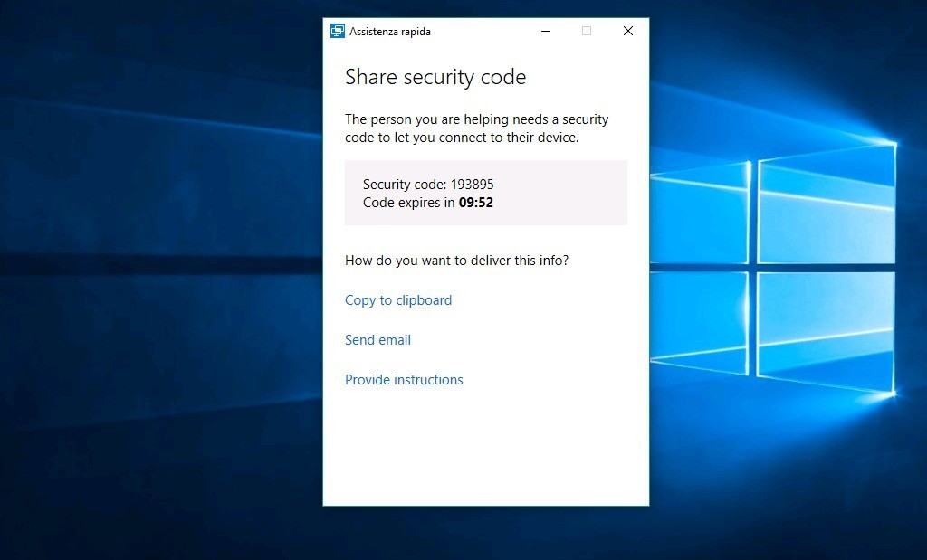Open the Provide instructions link
Viewport: 927px width, 560px height.
404,380
